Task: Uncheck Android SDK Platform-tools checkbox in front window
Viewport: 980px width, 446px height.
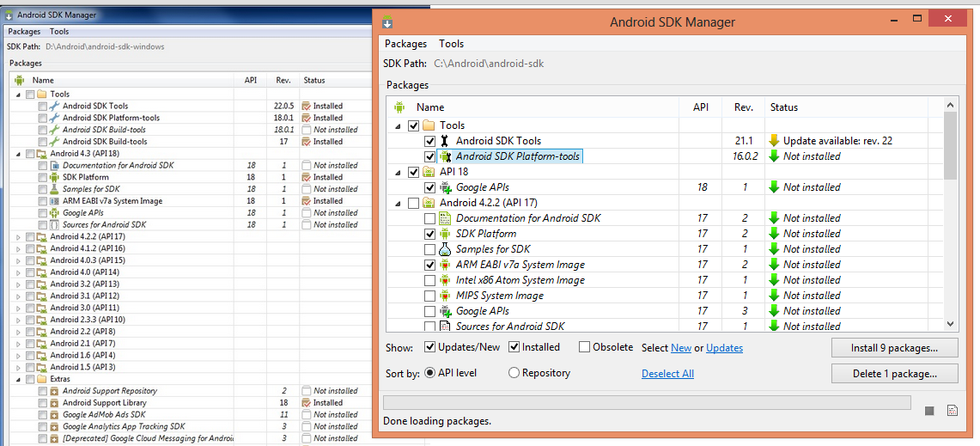Action: coord(429,156)
